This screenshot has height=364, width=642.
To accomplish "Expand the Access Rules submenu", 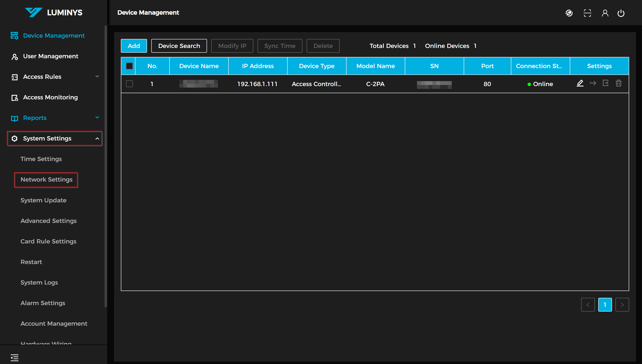I will coord(97,76).
